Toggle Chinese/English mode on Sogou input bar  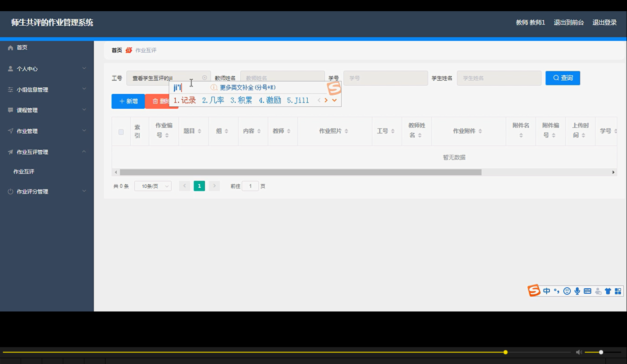click(546, 291)
